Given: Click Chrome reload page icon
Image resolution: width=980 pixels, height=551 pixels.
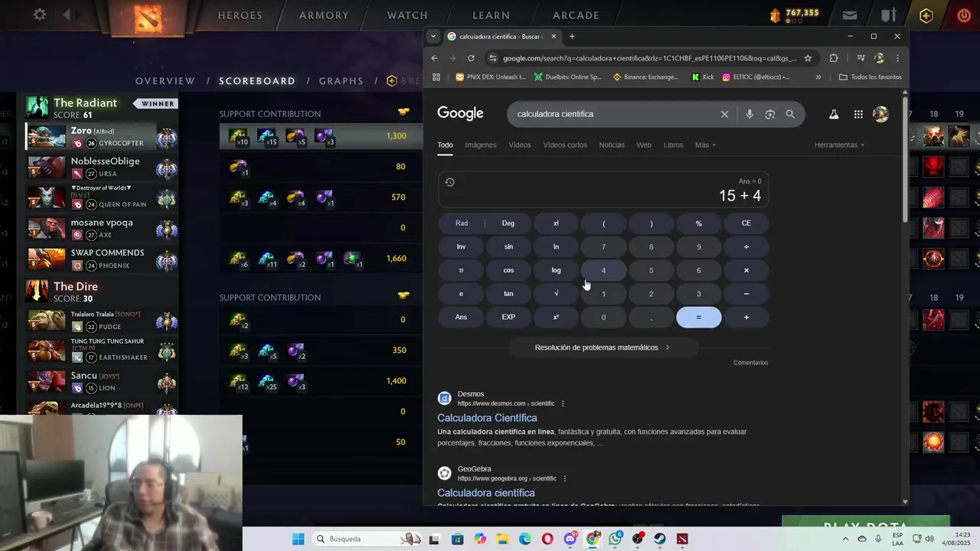Looking at the screenshot, I should pos(471,58).
